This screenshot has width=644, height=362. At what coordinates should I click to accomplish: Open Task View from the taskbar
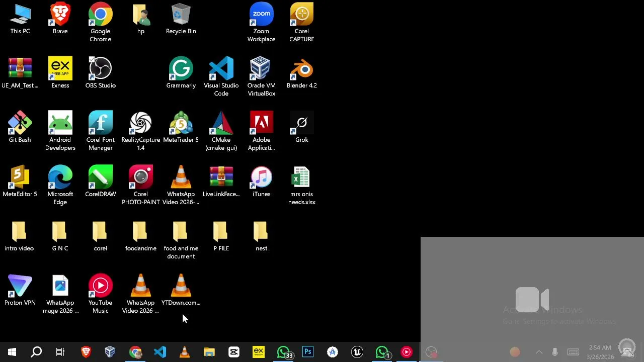[x=60, y=352]
